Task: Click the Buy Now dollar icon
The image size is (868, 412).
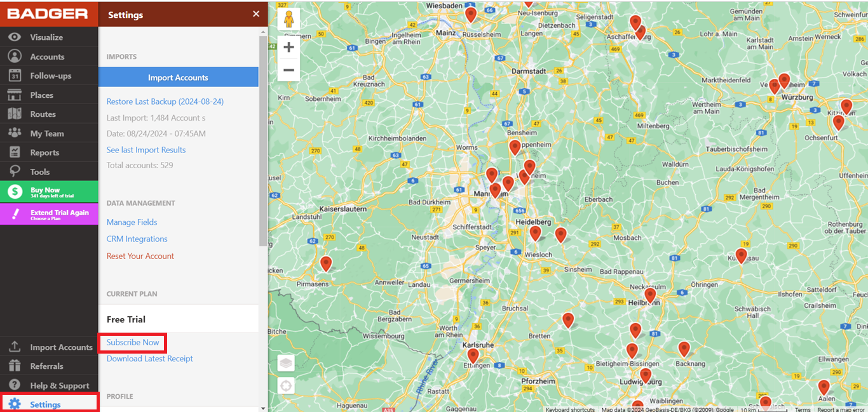Action: tap(15, 192)
